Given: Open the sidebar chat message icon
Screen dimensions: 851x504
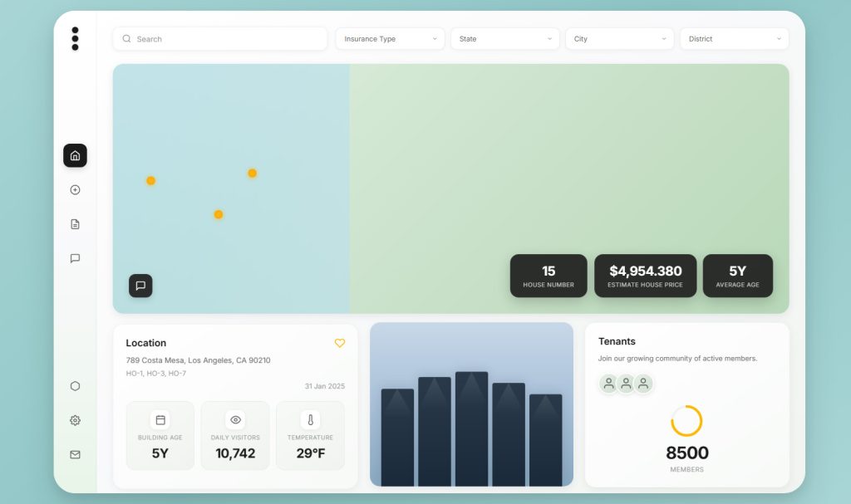Looking at the screenshot, I should click(x=75, y=258).
